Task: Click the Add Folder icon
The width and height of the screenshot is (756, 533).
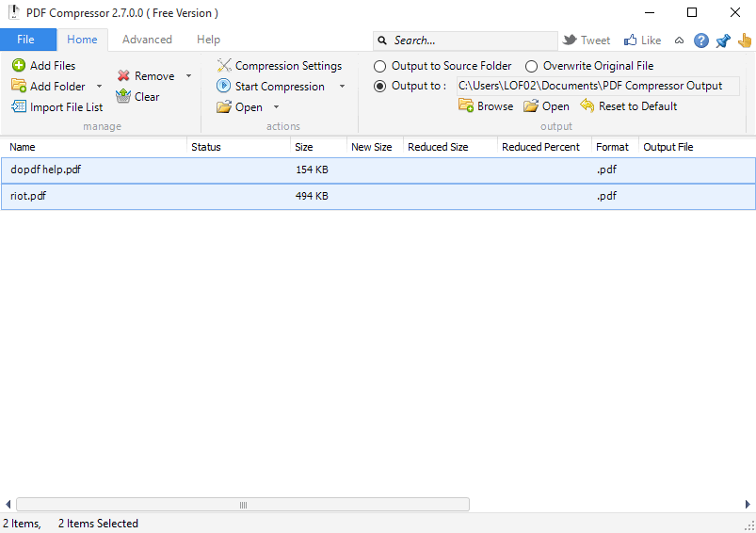Action: pos(19,86)
